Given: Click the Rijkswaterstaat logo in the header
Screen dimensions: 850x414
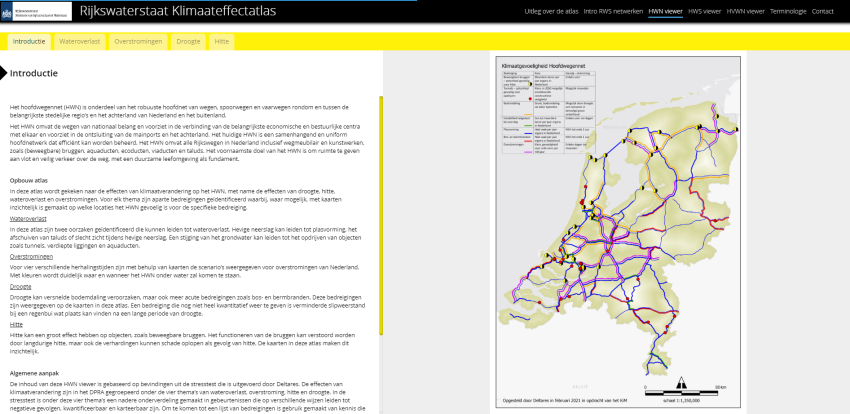Looking at the screenshot, I should (34, 11).
